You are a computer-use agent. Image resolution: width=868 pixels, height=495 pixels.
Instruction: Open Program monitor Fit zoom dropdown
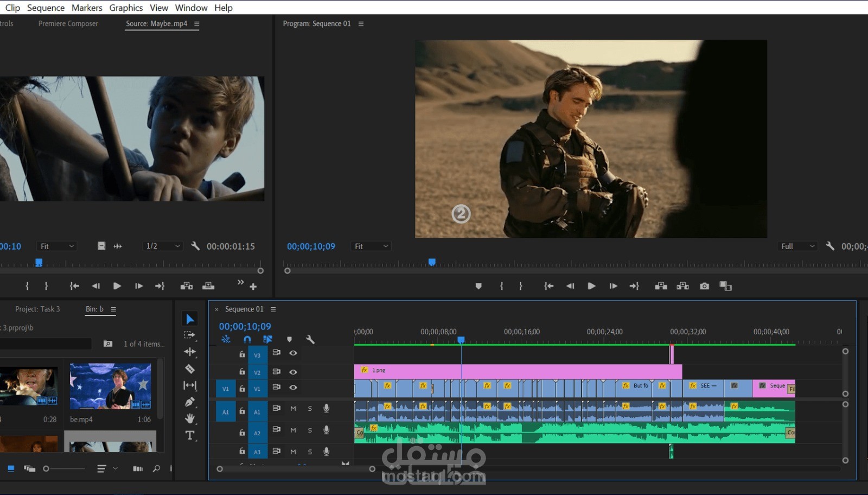pos(371,246)
